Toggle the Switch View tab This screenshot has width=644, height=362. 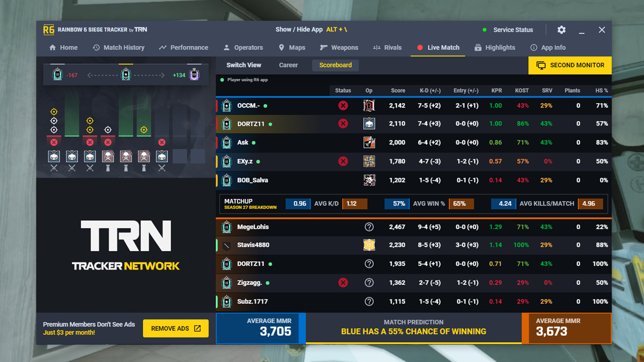click(244, 65)
